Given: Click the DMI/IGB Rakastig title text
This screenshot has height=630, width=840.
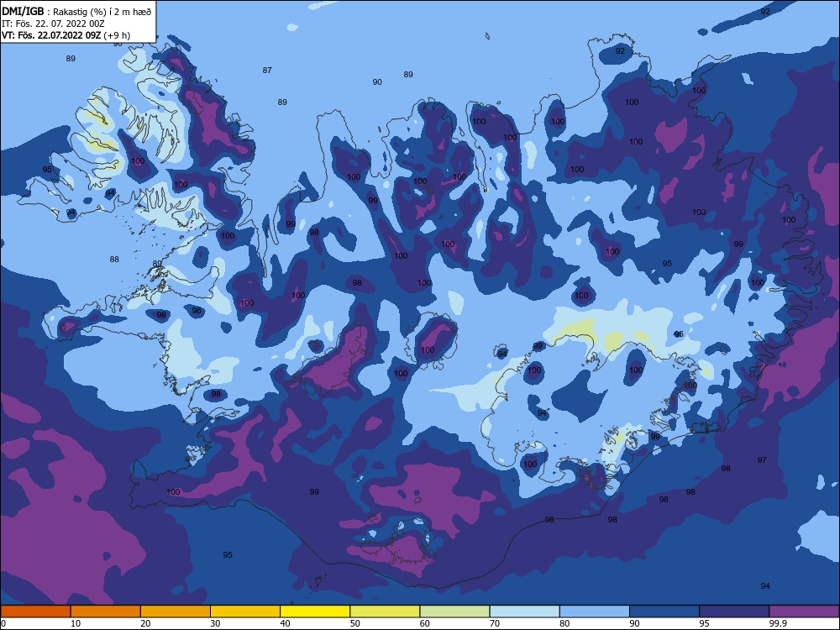Looking at the screenshot, I should 76,11.
